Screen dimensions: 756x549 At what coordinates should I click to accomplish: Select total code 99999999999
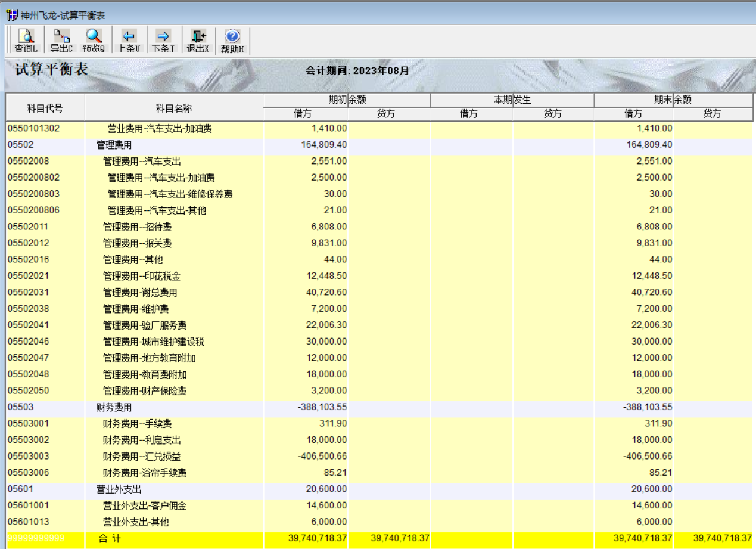36,538
